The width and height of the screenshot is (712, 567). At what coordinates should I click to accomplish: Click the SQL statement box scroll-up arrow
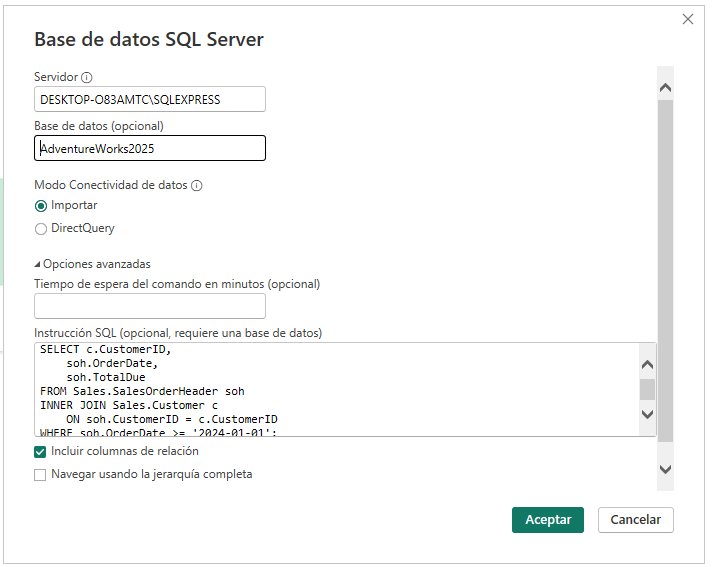(647, 365)
